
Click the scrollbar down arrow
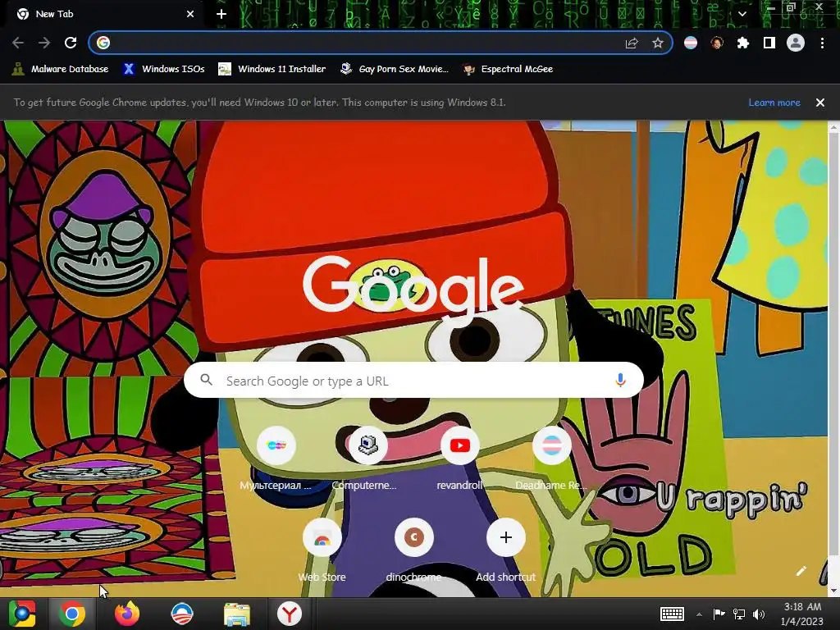coord(833,591)
